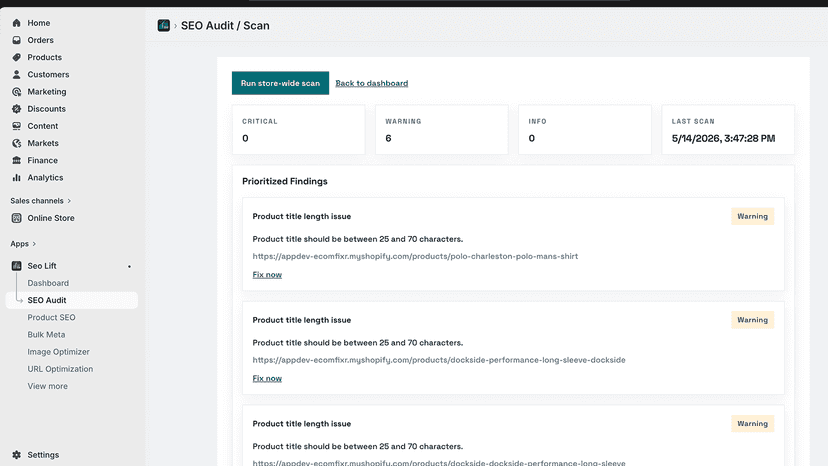The width and height of the screenshot is (828, 466).
Task: Open the Finance bank icon
Action: pyautogui.click(x=16, y=160)
